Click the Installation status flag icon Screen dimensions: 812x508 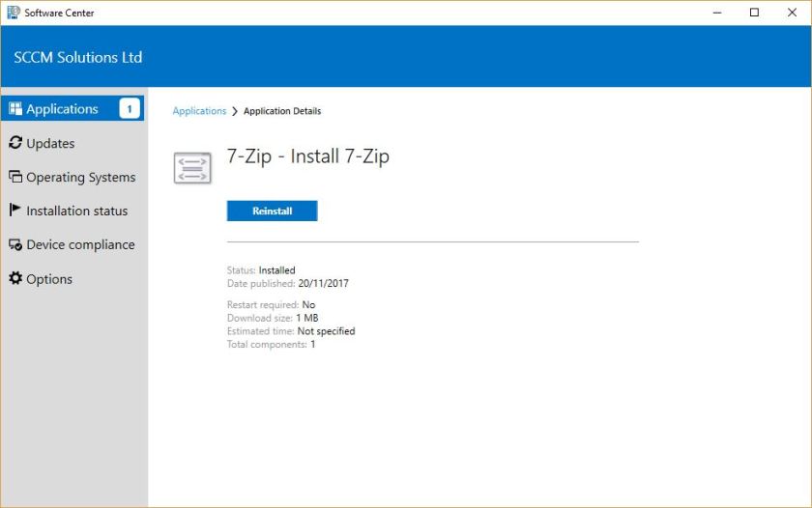[15, 211]
